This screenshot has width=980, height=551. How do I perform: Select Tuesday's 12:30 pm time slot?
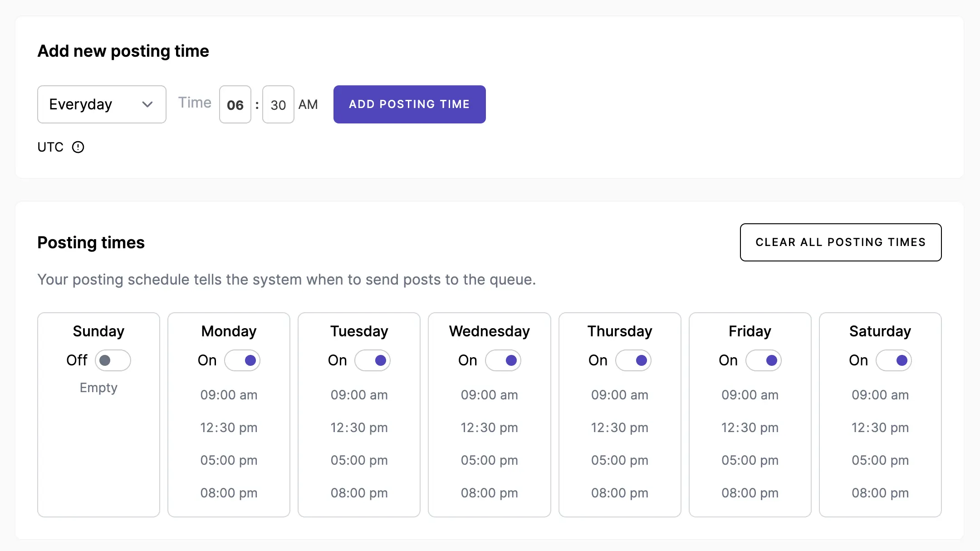pyautogui.click(x=359, y=427)
